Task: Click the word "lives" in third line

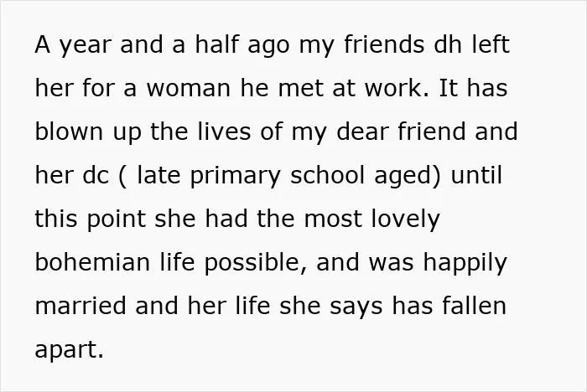Action: (x=224, y=132)
